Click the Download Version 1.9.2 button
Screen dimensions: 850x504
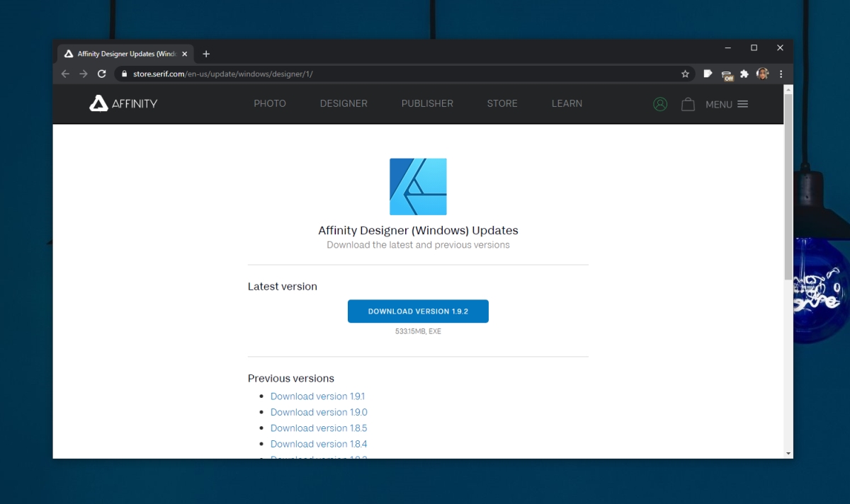418,311
